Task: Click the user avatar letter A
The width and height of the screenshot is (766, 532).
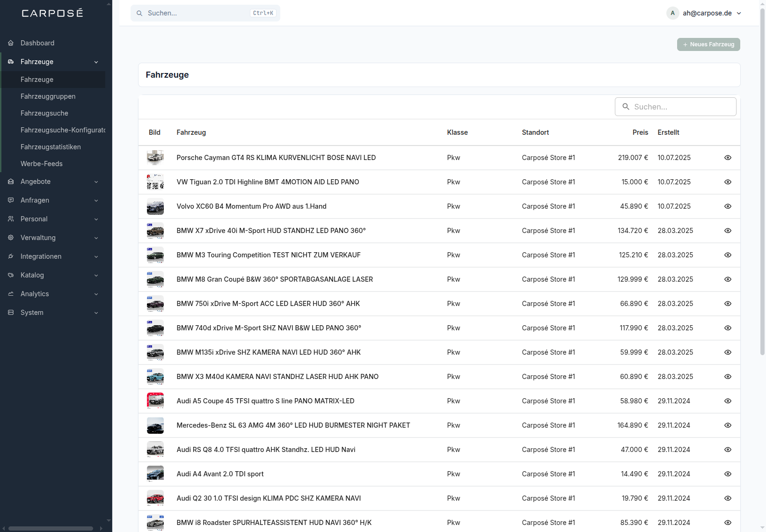Action: click(x=673, y=13)
